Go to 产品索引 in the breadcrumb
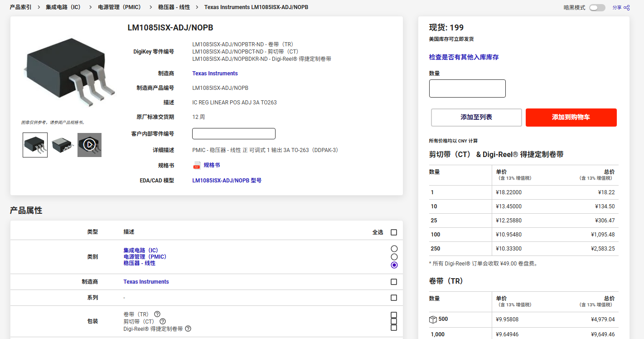 click(21, 7)
